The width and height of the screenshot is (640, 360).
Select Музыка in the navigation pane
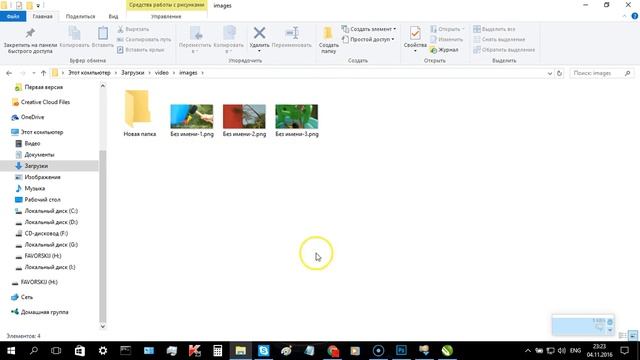pyautogui.click(x=30, y=189)
